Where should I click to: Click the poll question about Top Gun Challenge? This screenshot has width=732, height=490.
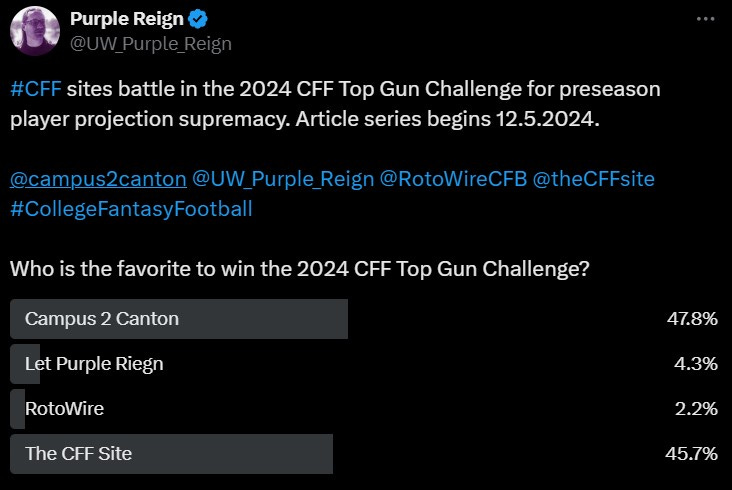pyautogui.click(x=300, y=269)
